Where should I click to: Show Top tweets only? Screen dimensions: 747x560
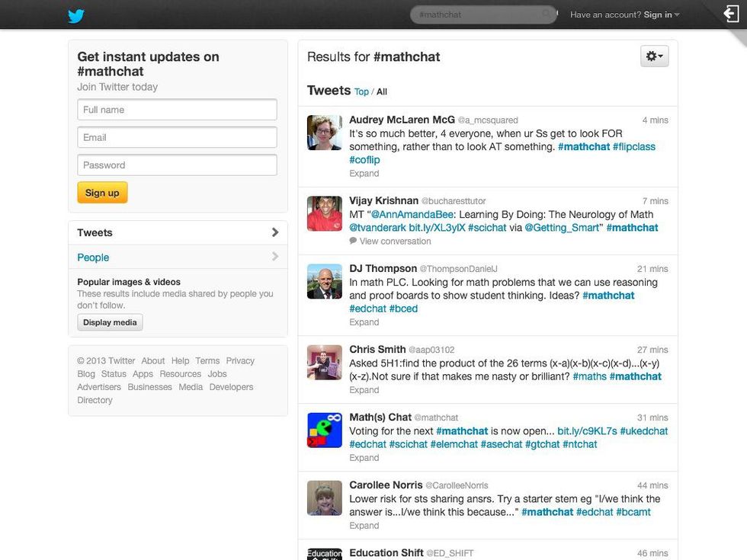click(361, 91)
